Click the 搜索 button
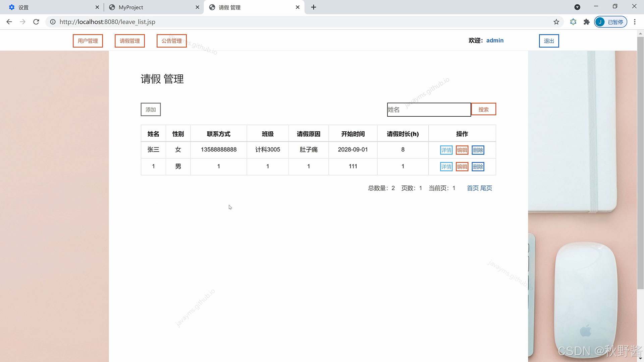644x362 pixels. pos(483,109)
